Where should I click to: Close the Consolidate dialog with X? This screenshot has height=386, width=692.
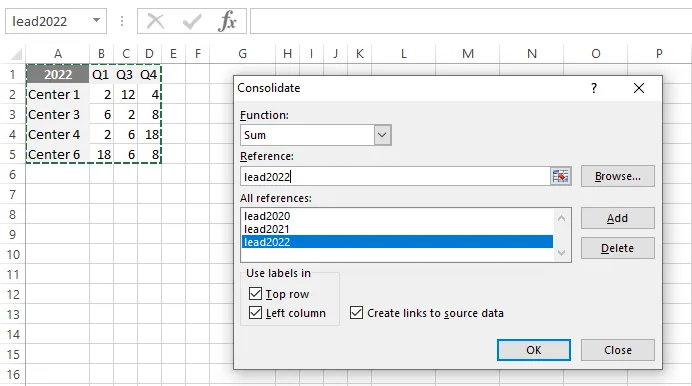click(639, 88)
